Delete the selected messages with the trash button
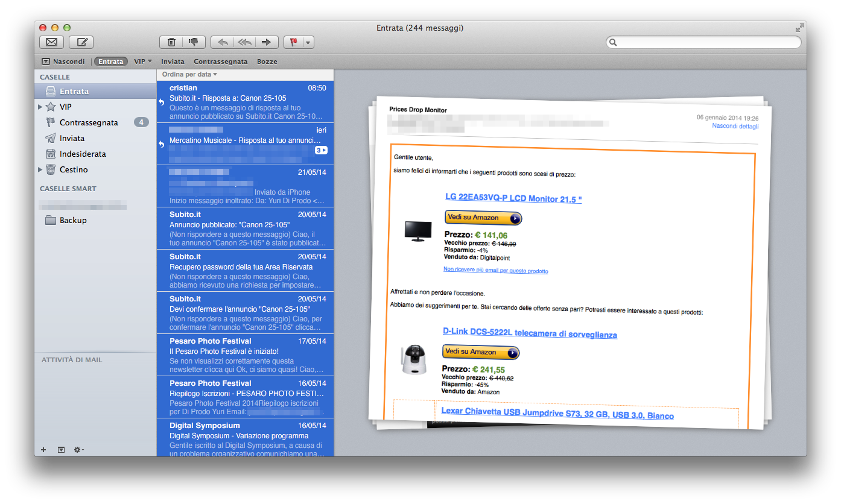This screenshot has height=504, width=841. 171,42
